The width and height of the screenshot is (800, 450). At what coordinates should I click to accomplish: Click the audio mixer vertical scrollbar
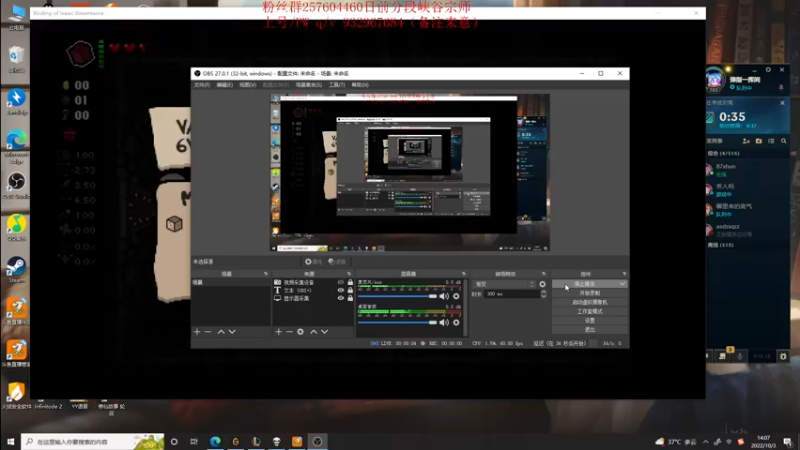465,308
